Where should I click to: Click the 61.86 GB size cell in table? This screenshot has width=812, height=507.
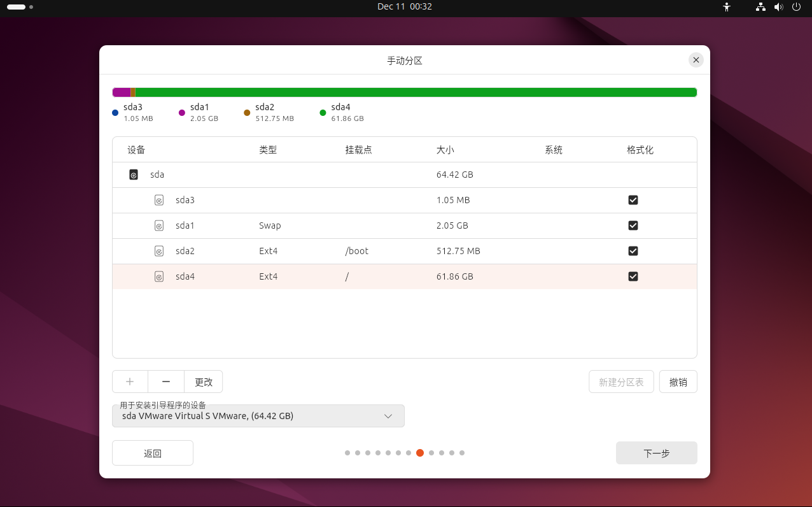pos(455,276)
